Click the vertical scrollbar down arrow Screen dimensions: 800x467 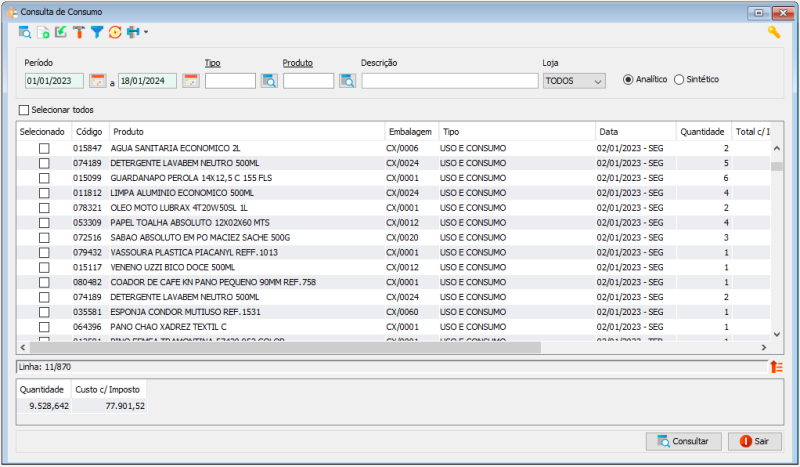click(777, 334)
